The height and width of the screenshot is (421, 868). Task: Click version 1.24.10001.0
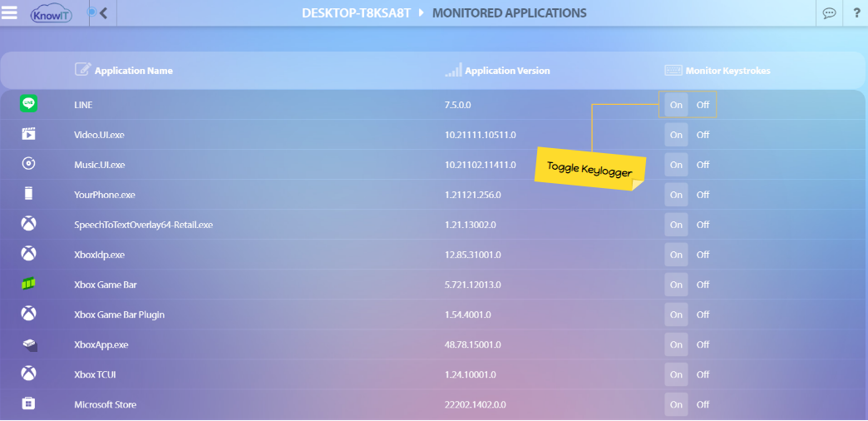pos(470,374)
